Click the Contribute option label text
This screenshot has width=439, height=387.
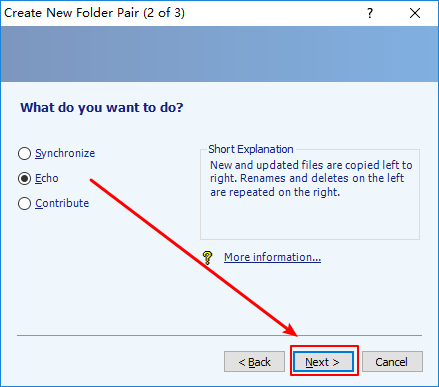(x=62, y=203)
